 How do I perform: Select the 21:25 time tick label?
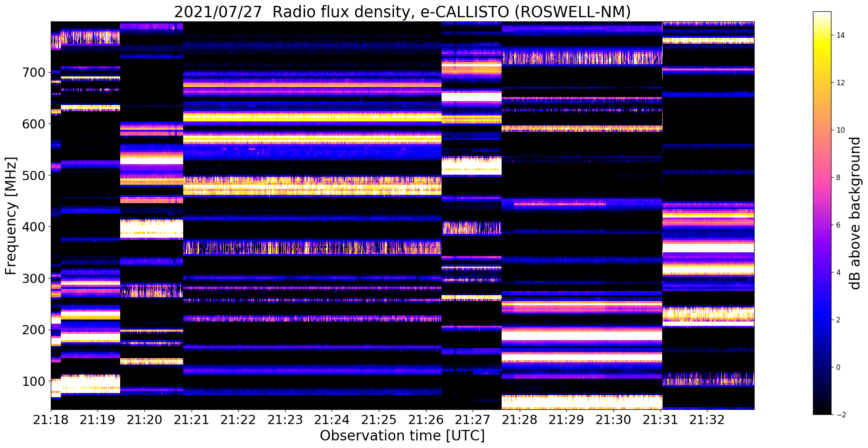(x=379, y=420)
